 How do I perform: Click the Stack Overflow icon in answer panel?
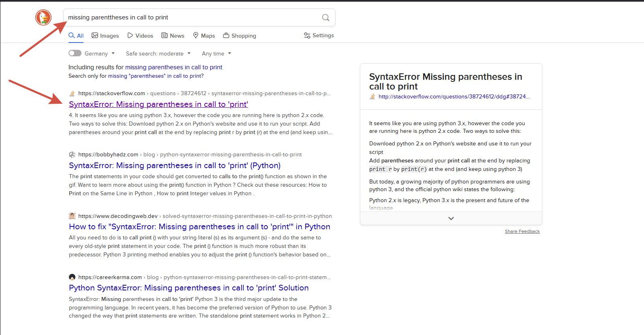(372, 96)
